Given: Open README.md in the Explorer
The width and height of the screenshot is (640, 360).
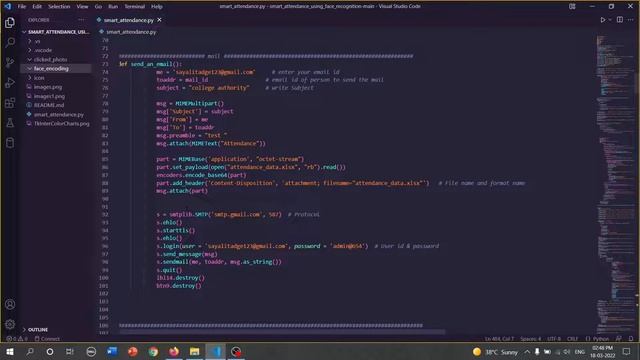Looking at the screenshot, I should (56, 105).
